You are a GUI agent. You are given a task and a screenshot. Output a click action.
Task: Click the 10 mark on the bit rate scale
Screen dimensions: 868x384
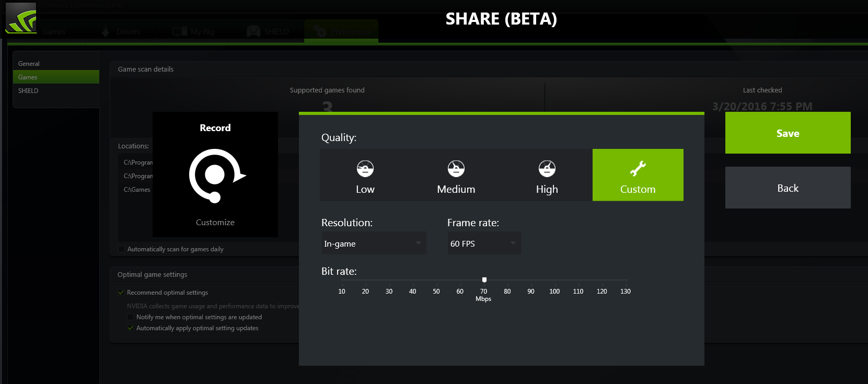click(342, 292)
